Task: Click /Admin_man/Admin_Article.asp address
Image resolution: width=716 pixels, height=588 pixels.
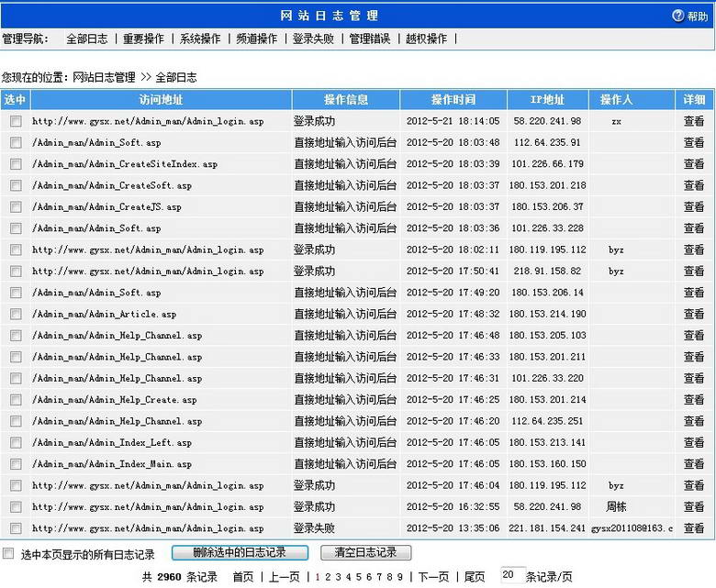Action: pos(104,315)
